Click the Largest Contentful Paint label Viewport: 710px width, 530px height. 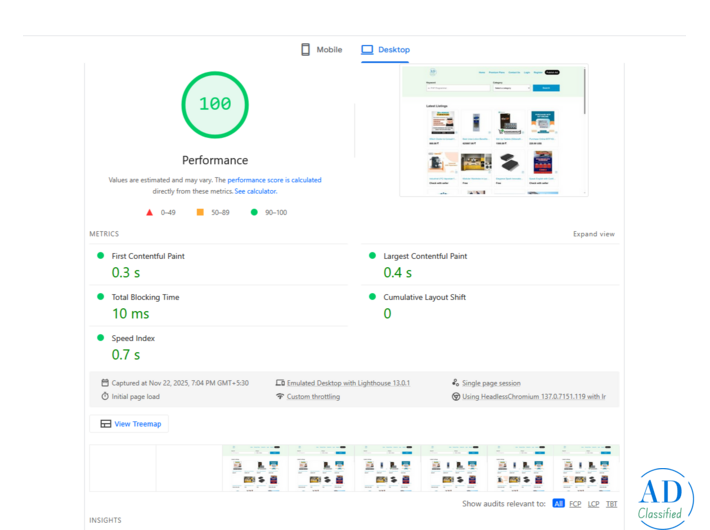pos(425,256)
